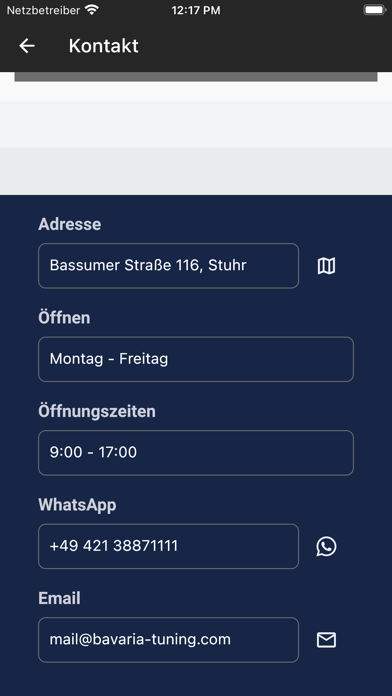Image resolution: width=392 pixels, height=696 pixels.
Task: Tap the Öffnungszeiten label
Action: (x=97, y=411)
